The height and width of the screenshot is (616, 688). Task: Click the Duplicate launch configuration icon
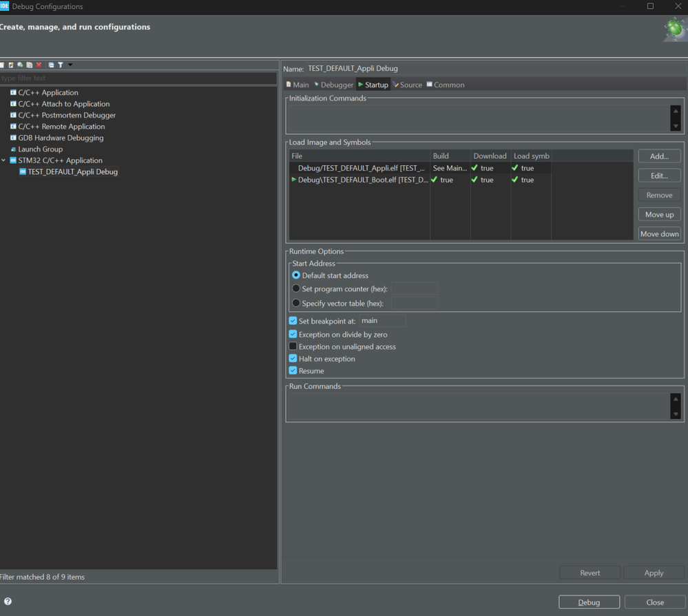point(30,65)
